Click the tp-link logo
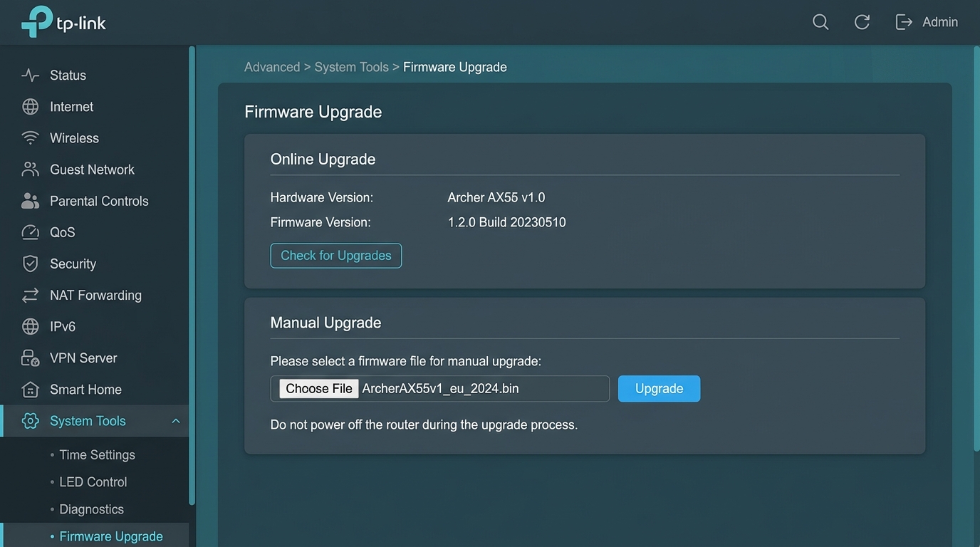This screenshot has height=547, width=980. tap(63, 22)
